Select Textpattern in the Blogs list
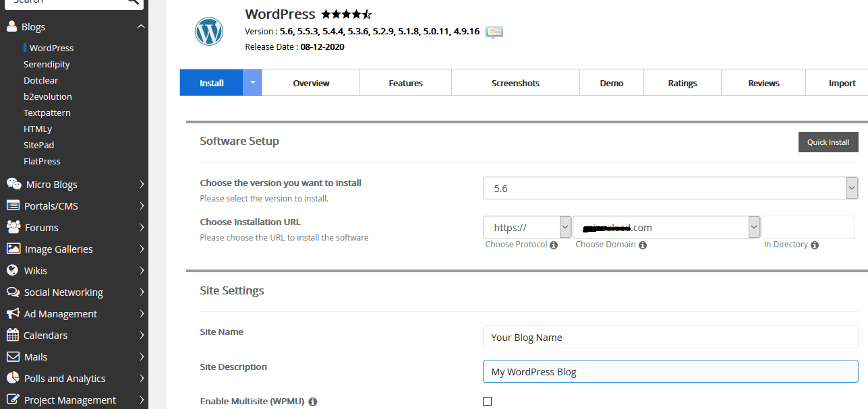This screenshot has width=868, height=409. tap(47, 113)
